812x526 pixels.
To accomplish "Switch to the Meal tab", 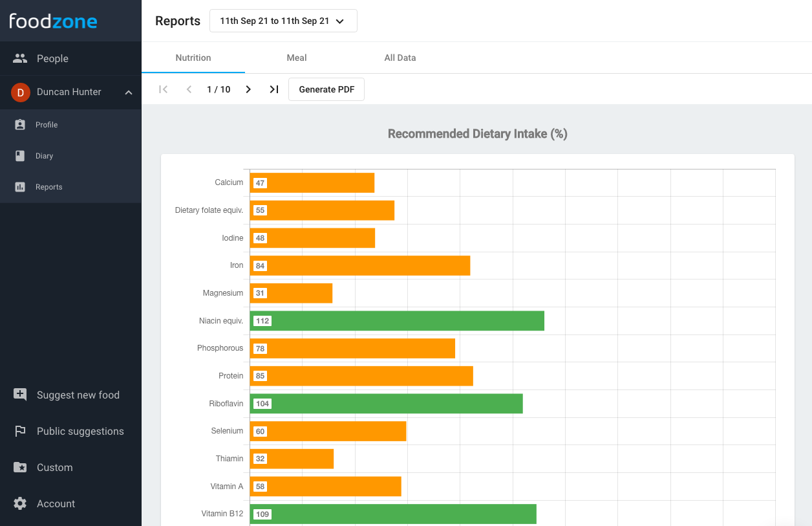I will tap(297, 58).
